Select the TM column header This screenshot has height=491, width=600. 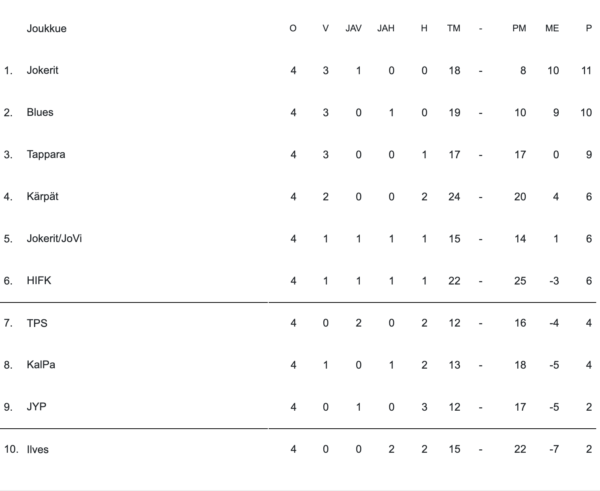pos(454,28)
